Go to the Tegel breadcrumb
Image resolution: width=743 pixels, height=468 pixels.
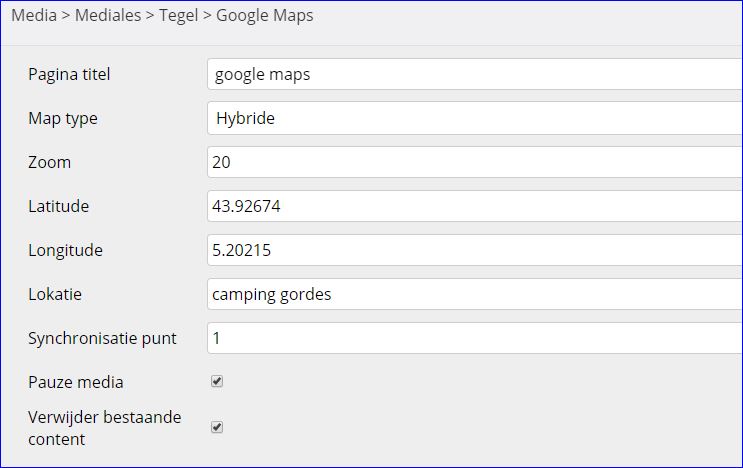tap(178, 16)
